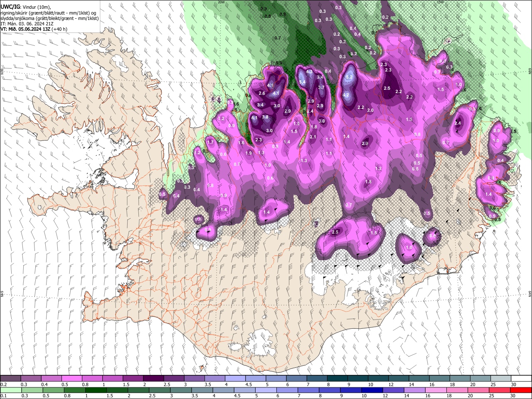
Task: Pick bottom-row red swatch after 30
Action: (x=521, y=390)
